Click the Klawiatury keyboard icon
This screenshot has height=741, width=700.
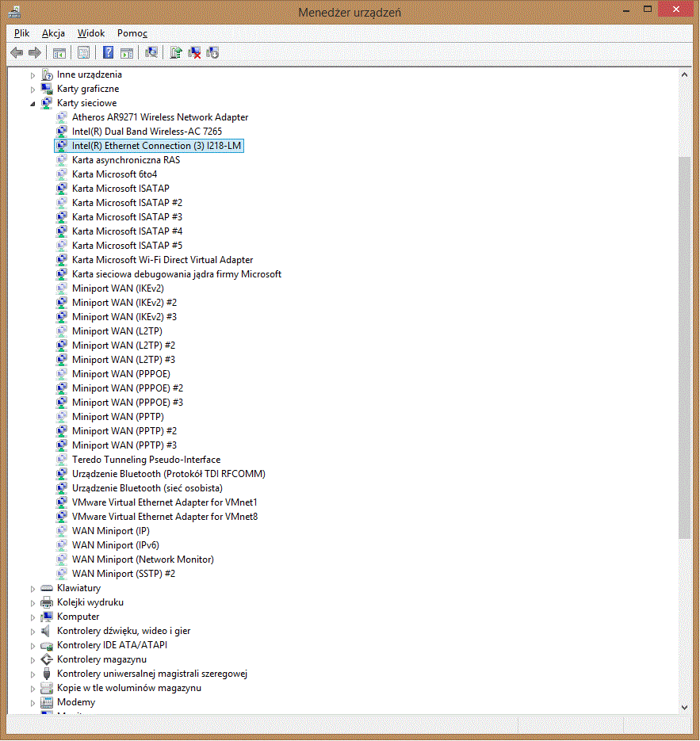(46, 588)
